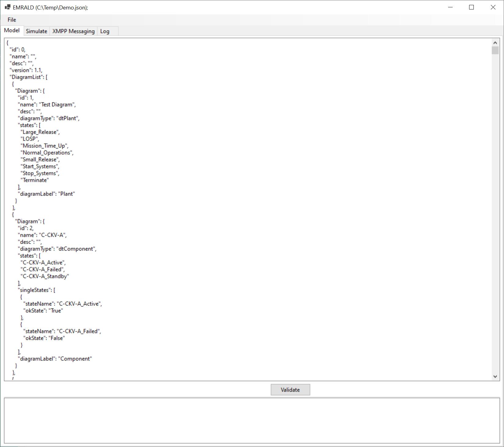Click the empty scrollbar track below the thumb
Screen dimensions: 504x447
495,214
